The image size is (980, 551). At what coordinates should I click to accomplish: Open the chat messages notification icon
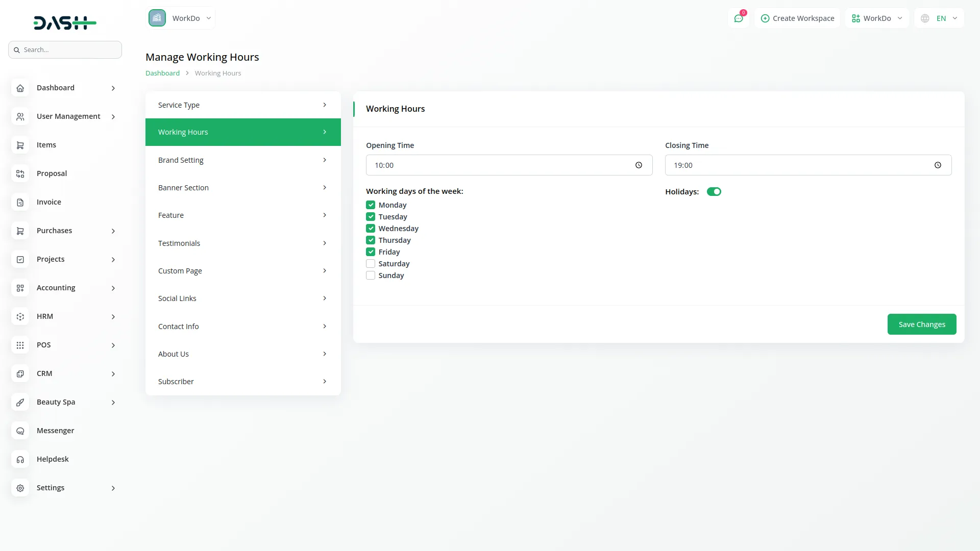coord(739,18)
